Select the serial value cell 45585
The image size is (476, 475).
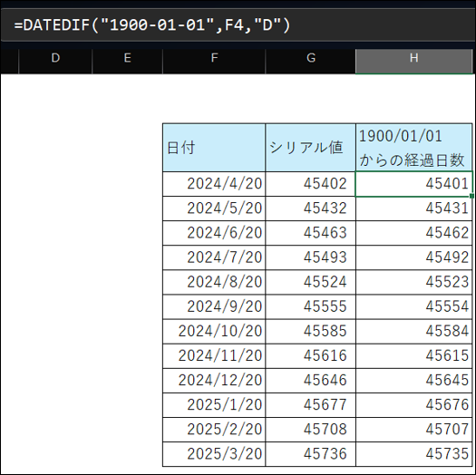tap(311, 331)
